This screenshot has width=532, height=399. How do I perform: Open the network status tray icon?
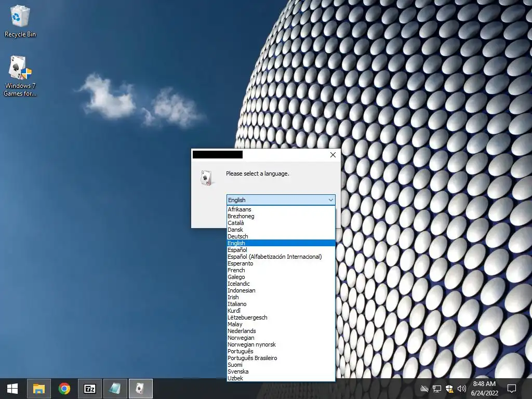point(436,389)
